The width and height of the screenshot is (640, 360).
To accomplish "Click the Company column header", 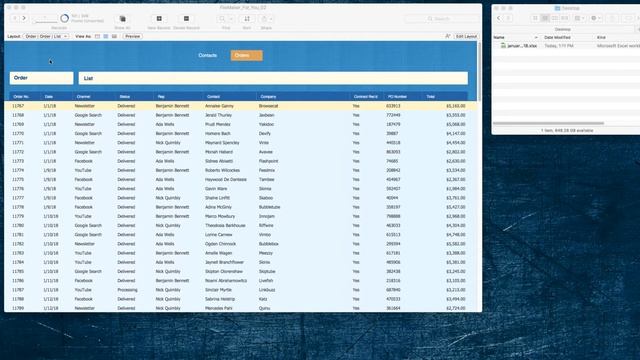I will tap(268, 97).
